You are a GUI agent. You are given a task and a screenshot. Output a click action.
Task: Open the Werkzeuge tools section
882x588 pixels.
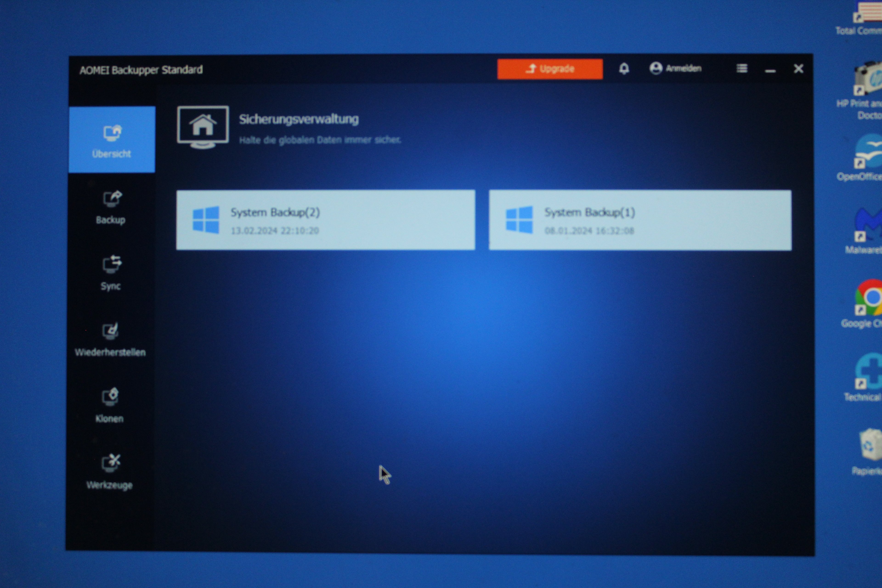point(110,471)
